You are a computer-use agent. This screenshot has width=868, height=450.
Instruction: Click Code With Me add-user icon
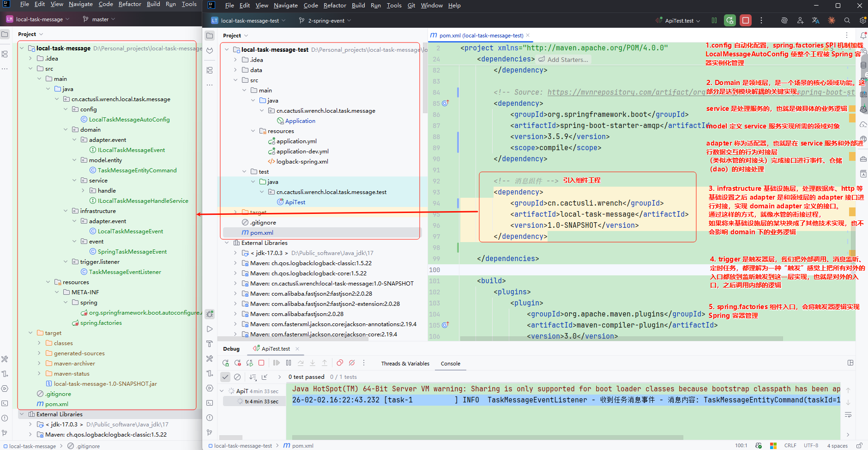[800, 20]
